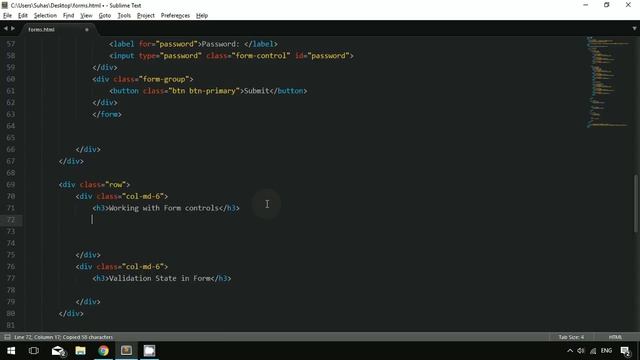Open Task View on the taskbar
The width and height of the screenshot is (640, 360).
pyautogui.click(x=34, y=351)
